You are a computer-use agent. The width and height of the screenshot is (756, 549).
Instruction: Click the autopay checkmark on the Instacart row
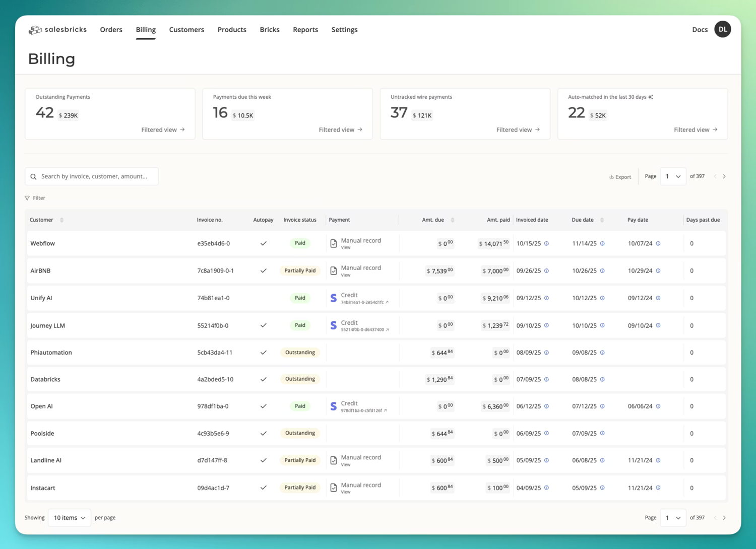pyautogui.click(x=263, y=488)
